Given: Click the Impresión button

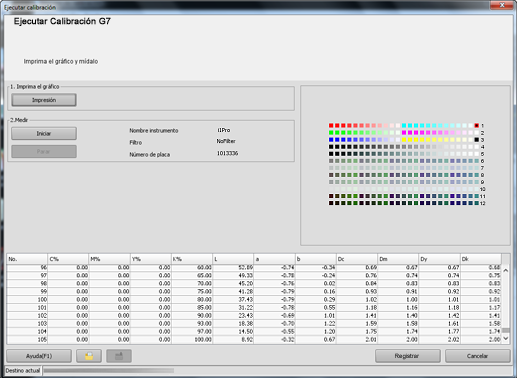Looking at the screenshot, I should coord(44,100).
